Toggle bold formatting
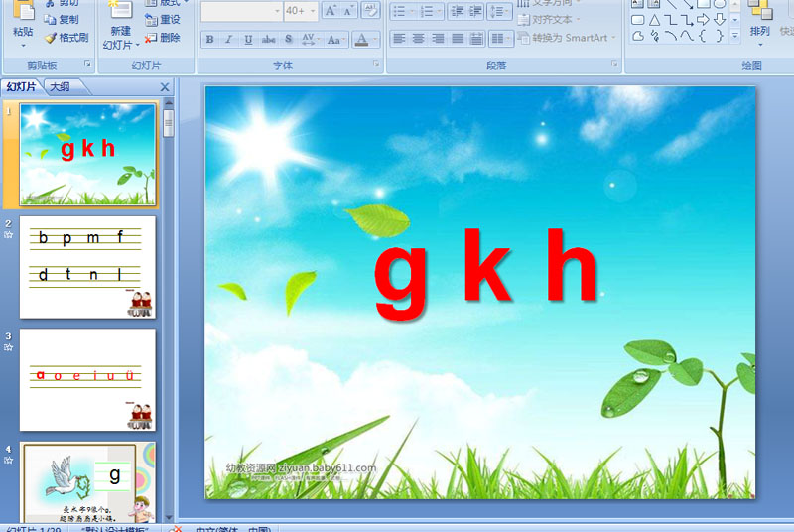 [x=209, y=39]
